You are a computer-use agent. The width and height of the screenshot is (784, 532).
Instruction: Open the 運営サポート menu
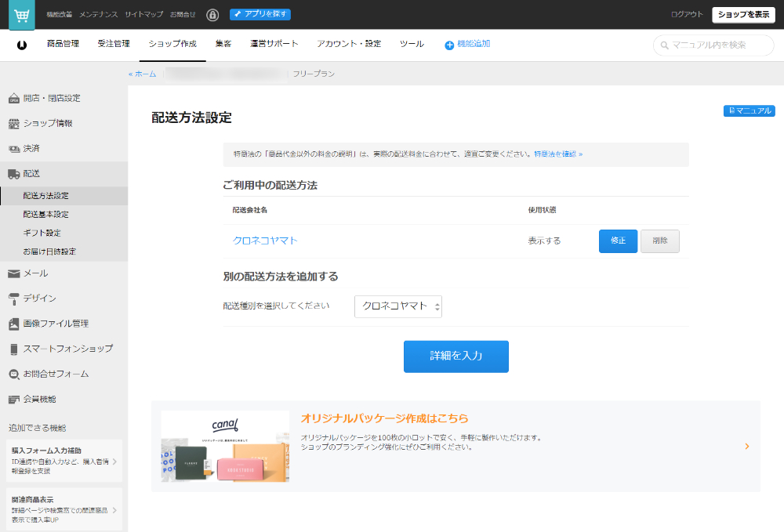click(274, 44)
